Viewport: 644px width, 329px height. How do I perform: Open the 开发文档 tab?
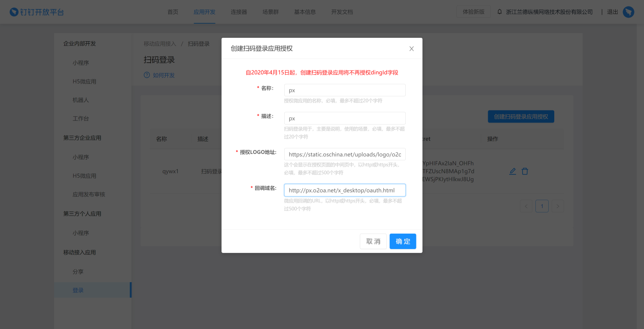pyautogui.click(x=342, y=12)
